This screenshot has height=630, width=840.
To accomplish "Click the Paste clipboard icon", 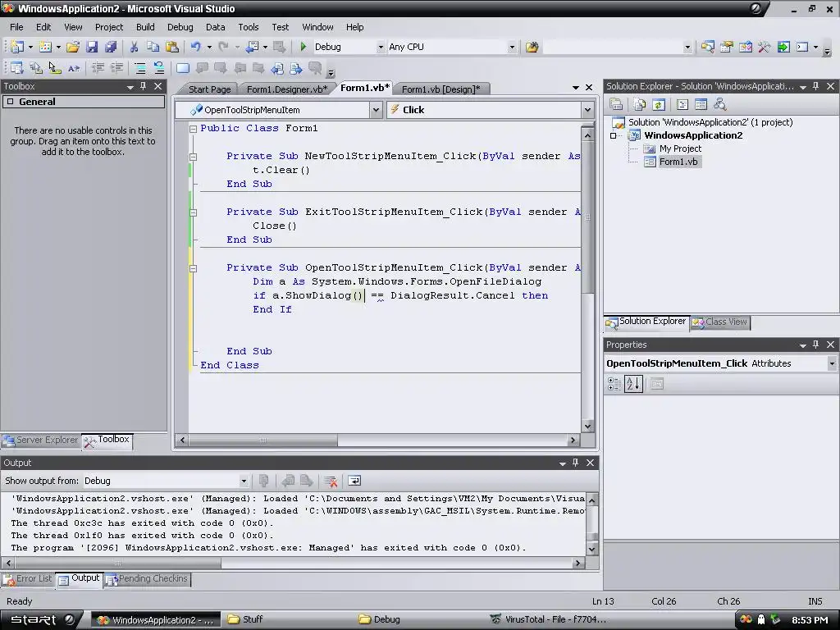I will pyautogui.click(x=172, y=47).
